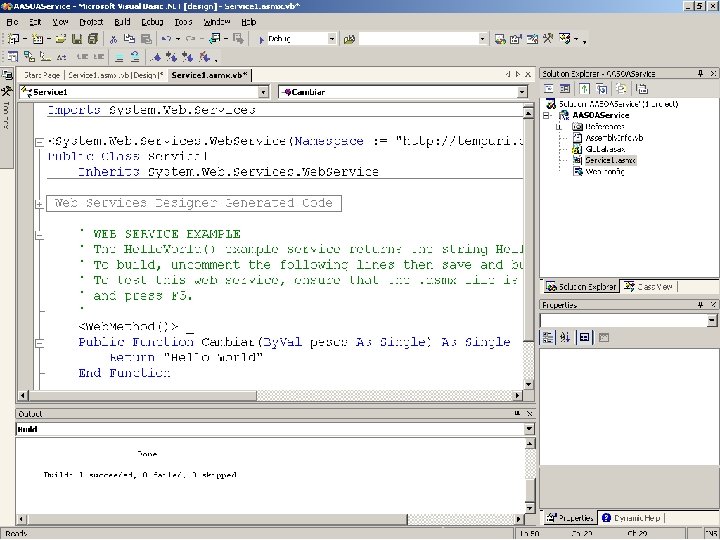Toggle the auto-hide pin on Solution Explorer
The width and height of the screenshot is (720, 540).
pos(700,73)
